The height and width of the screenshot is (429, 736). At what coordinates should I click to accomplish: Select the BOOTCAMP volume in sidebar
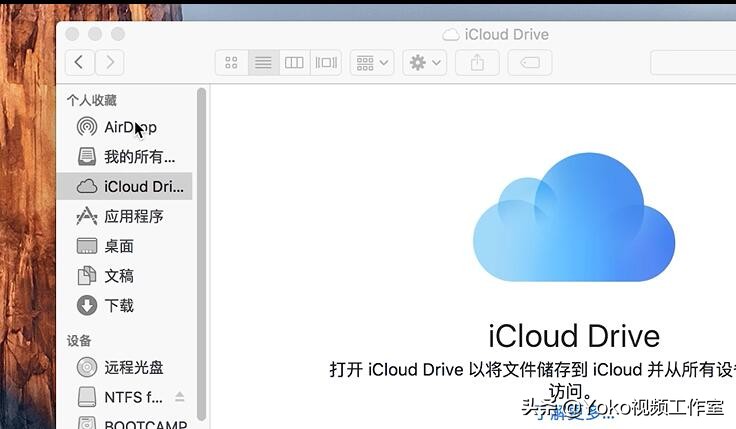coord(124,422)
